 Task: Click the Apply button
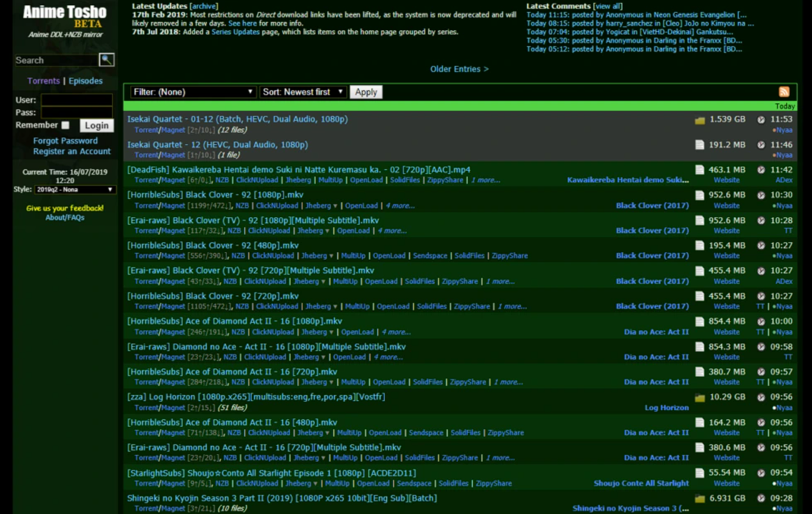coord(366,92)
